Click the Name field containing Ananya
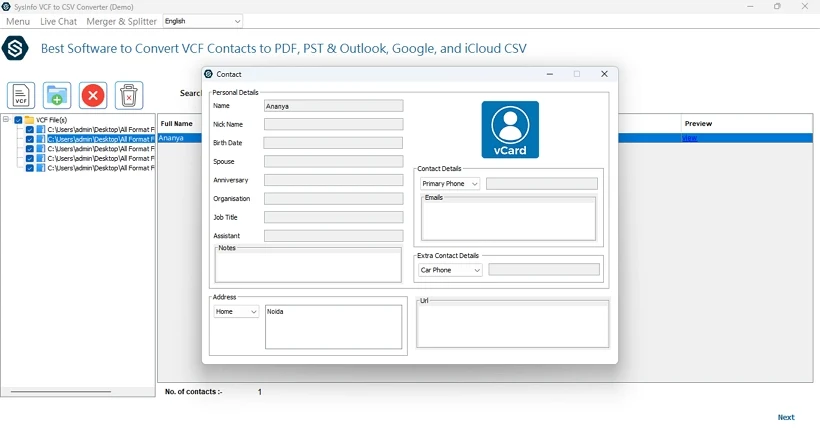Viewport: 820px width, 432px height. click(x=334, y=106)
